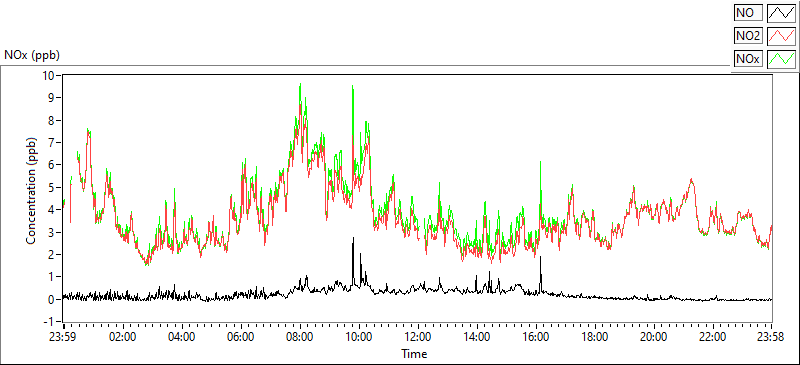Select the 16:00 time tick label
Screen dimensions: 800x365
(x=536, y=337)
